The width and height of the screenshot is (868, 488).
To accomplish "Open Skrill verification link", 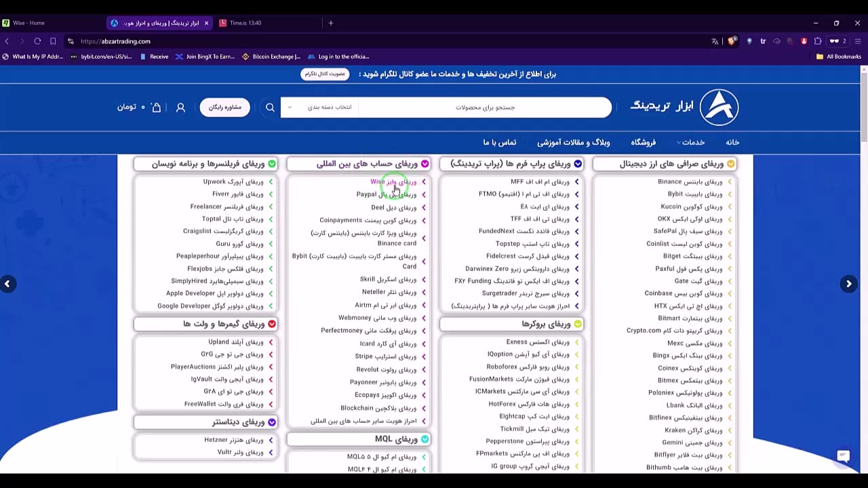I will pos(389,279).
